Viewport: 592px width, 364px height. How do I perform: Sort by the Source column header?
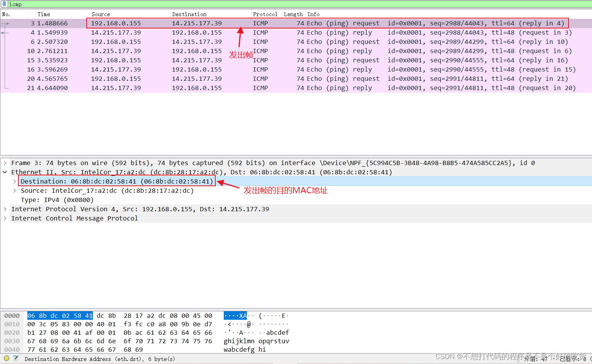click(130, 14)
